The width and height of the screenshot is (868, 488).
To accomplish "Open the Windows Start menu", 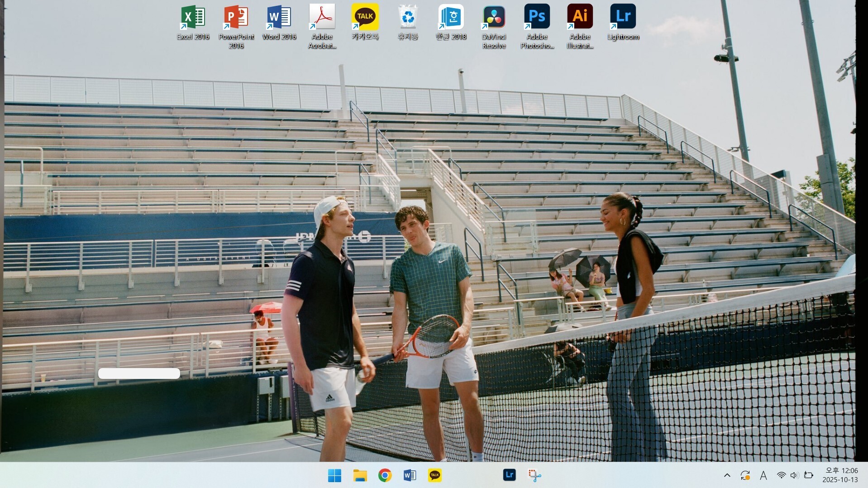I will coord(334,475).
